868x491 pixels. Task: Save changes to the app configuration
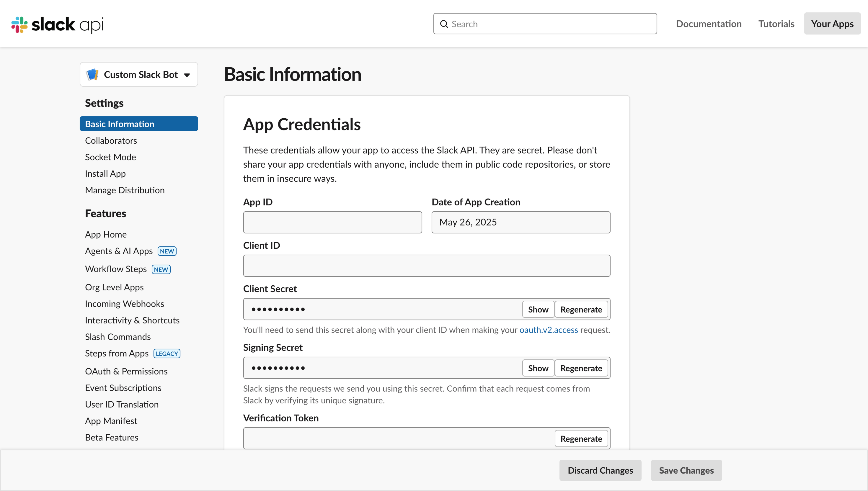tap(686, 470)
